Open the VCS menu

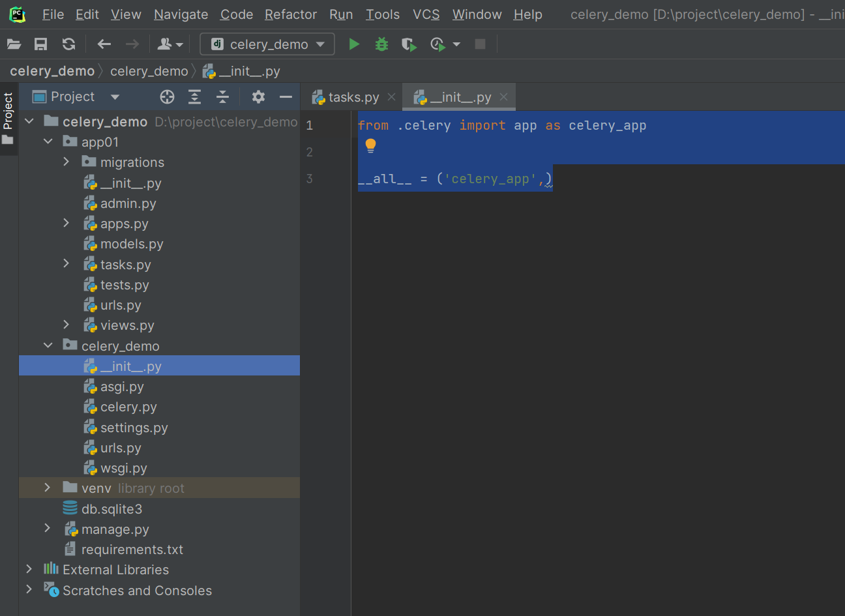tap(426, 14)
